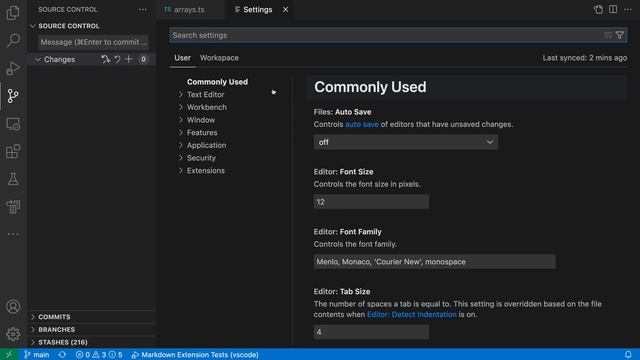The height and width of the screenshot is (360, 640).
Task: Select the Source Control activity bar icon
Action: tap(13, 96)
